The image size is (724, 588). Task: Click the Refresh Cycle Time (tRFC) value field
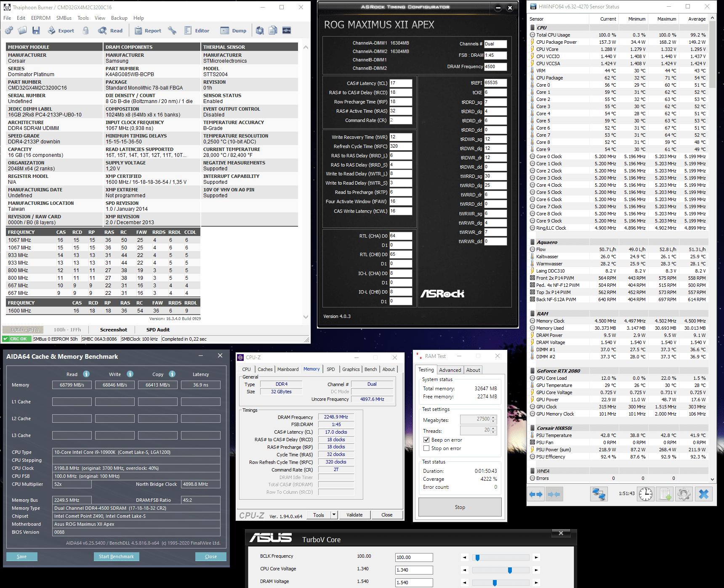point(401,146)
